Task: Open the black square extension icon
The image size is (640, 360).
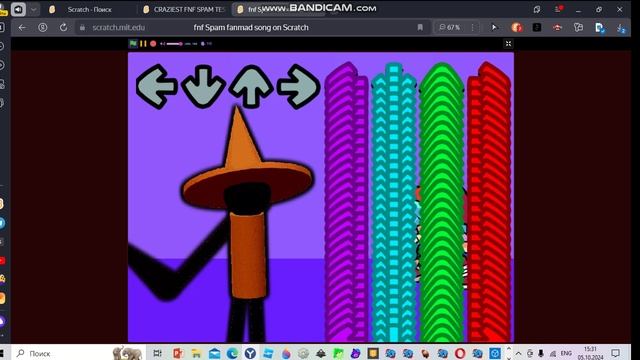Action: point(537,27)
